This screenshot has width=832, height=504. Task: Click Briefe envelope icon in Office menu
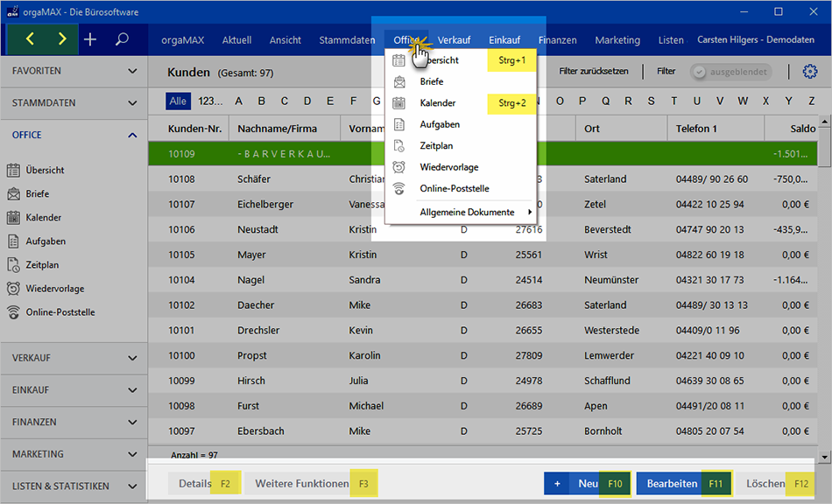pos(399,81)
